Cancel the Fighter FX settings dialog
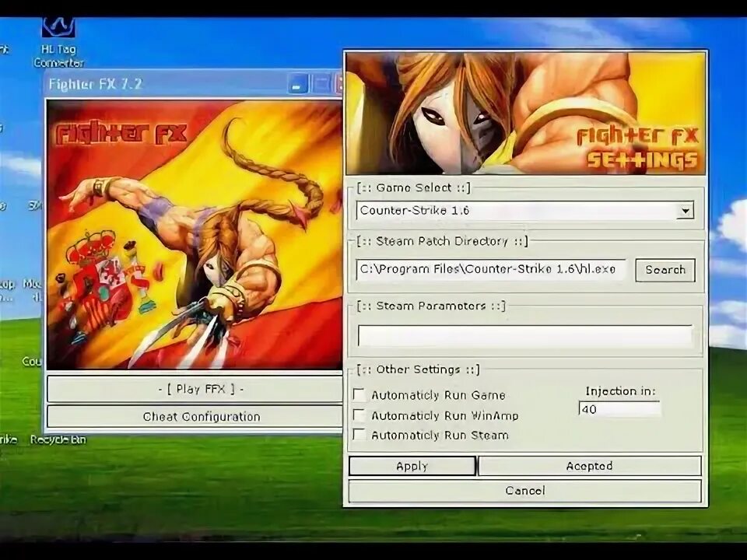Screen dimensions: 747x560 click(x=525, y=491)
